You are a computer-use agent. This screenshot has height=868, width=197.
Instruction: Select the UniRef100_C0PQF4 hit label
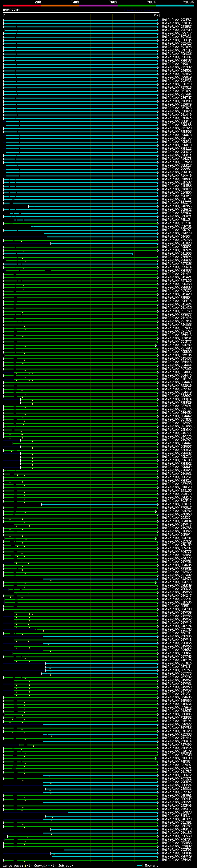click(x=177, y=399)
